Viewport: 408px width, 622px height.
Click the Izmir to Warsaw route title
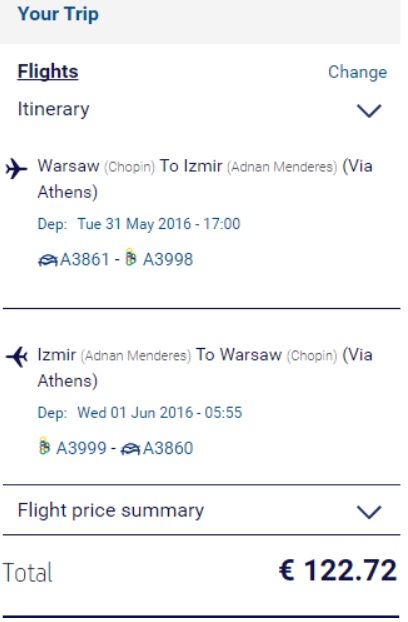205,368
